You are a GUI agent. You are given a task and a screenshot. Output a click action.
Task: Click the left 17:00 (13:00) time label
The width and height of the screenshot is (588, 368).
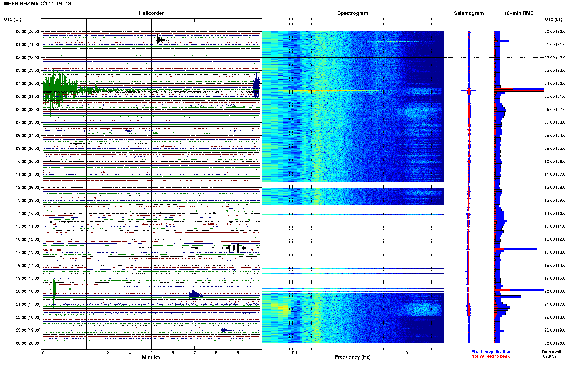coord(28,252)
